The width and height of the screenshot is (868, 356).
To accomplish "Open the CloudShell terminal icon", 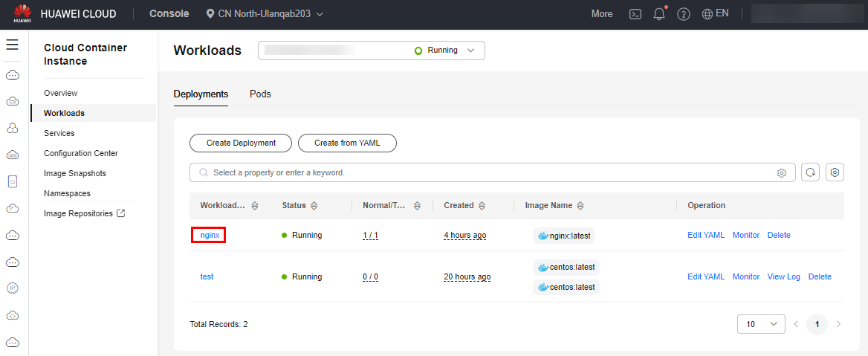I will (635, 14).
